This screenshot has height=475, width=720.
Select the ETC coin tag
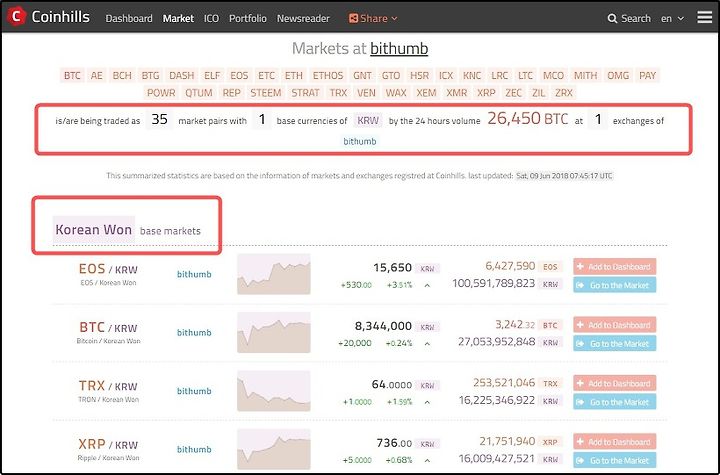[x=266, y=75]
